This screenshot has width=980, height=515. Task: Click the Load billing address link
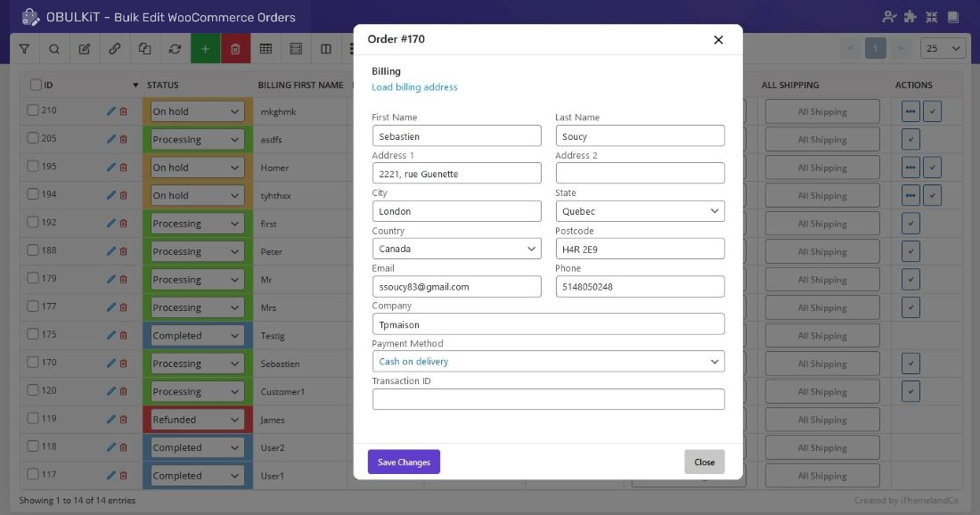414,87
